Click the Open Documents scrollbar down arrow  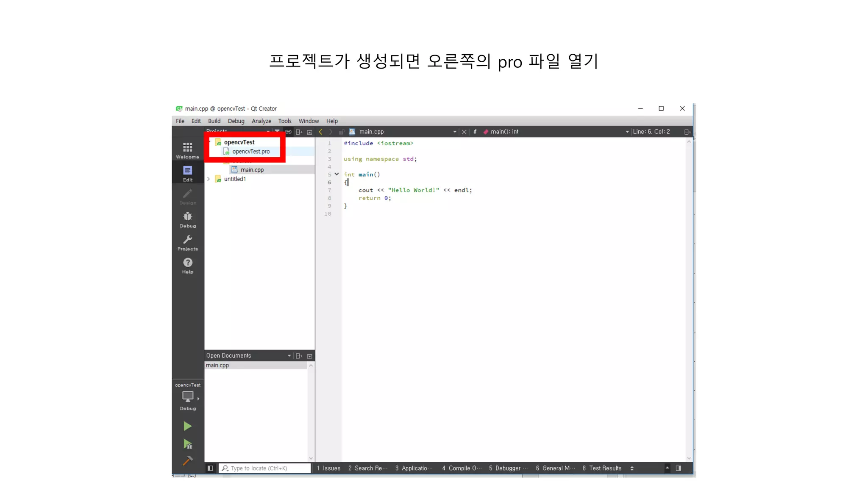pyautogui.click(x=311, y=458)
